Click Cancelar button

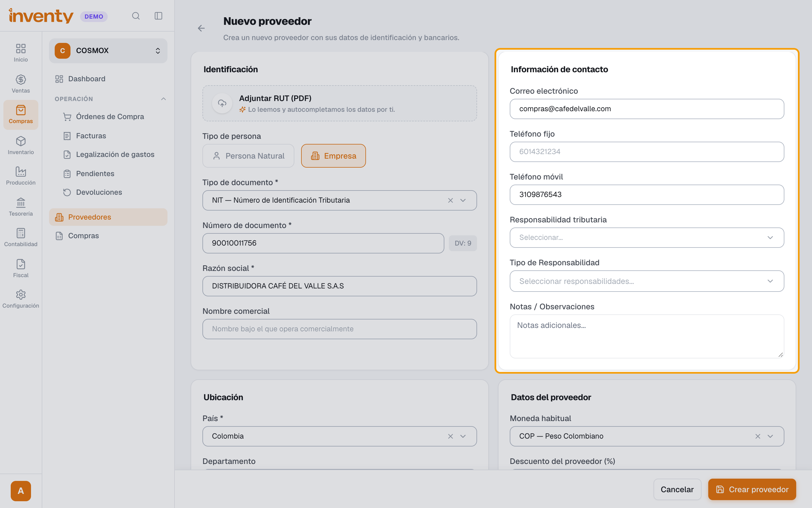point(677,490)
